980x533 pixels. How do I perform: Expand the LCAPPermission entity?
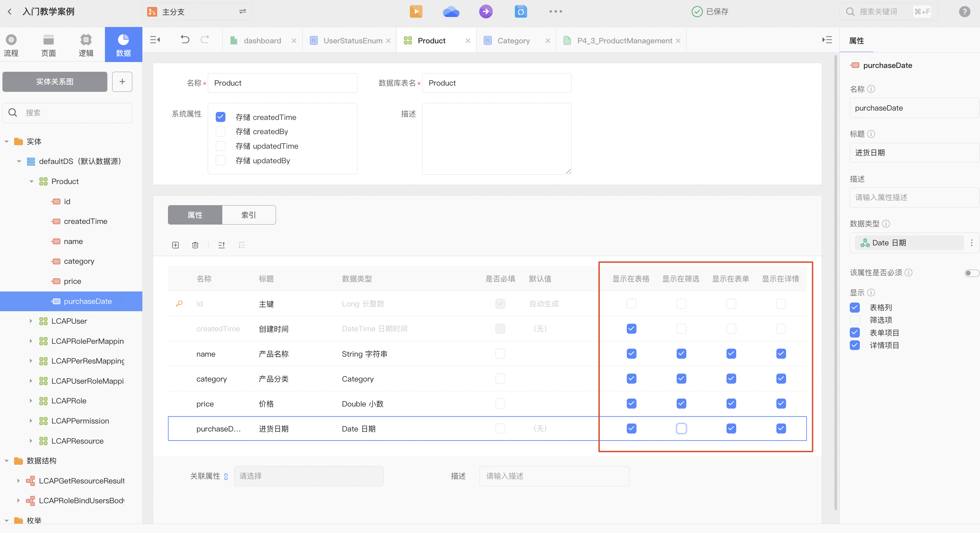pyautogui.click(x=31, y=421)
